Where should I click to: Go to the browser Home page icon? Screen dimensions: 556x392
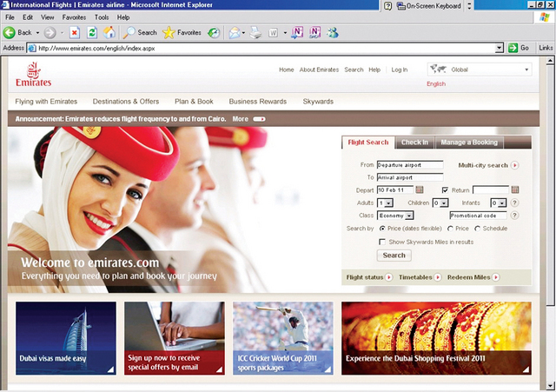[x=109, y=33]
